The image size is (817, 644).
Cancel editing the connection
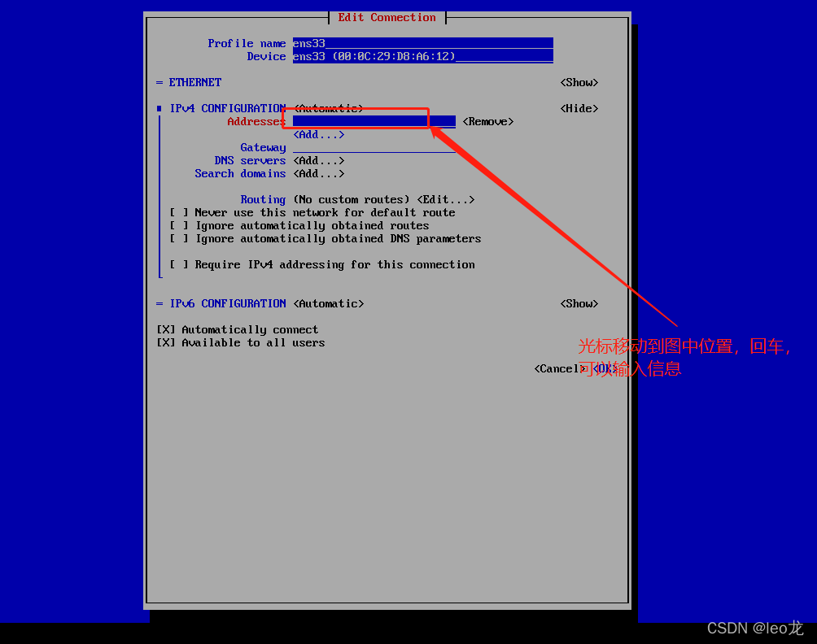pyautogui.click(x=560, y=368)
